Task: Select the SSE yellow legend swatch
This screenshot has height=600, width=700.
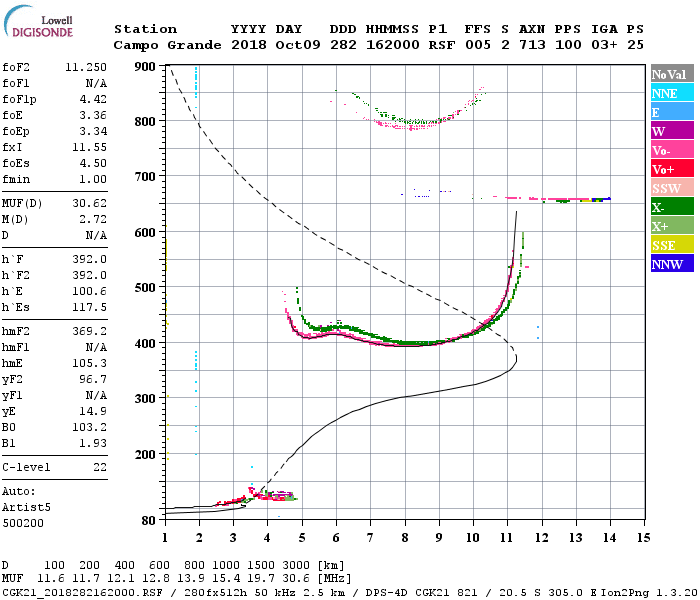Action: point(672,245)
